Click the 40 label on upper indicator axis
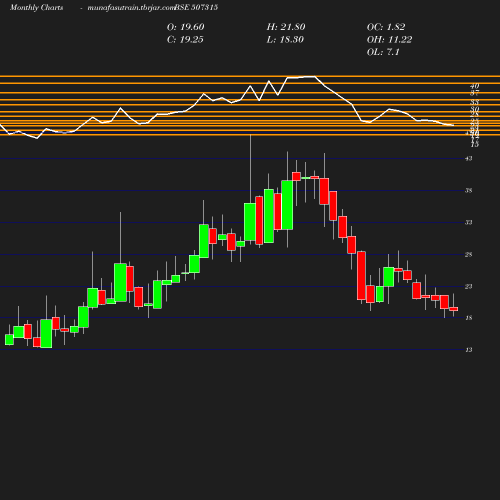Viewport: 500px width, 500px height. 475,86
